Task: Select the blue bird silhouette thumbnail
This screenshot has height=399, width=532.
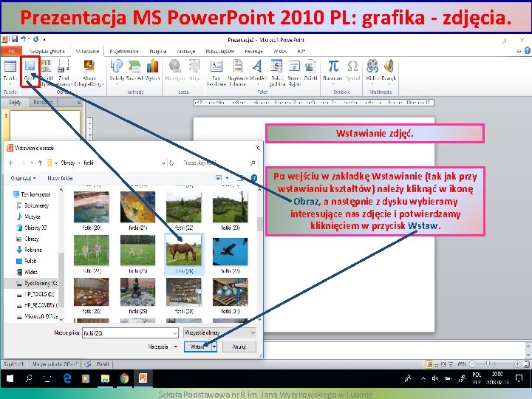Action: [230, 251]
